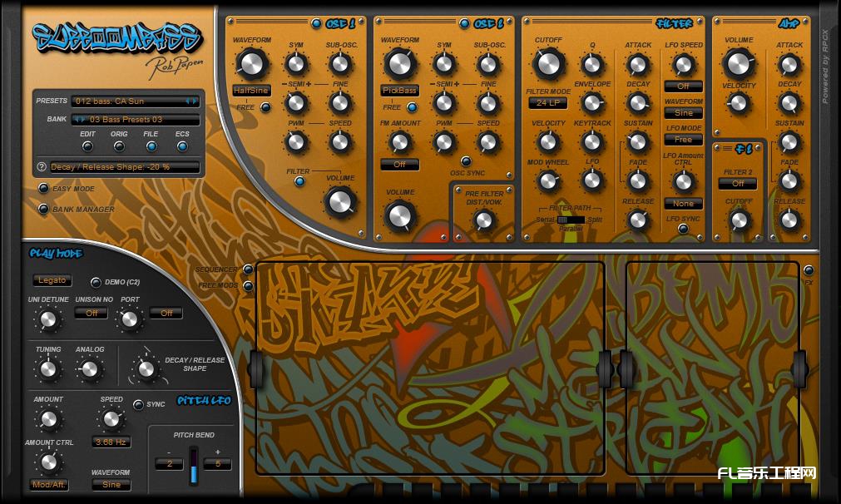Open the 24 LP filter mode selector

point(549,102)
